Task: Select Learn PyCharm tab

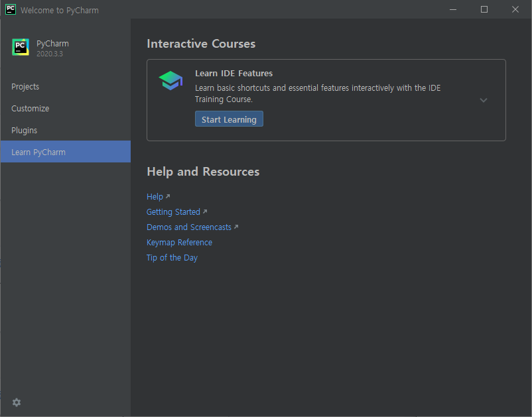Action: click(66, 152)
